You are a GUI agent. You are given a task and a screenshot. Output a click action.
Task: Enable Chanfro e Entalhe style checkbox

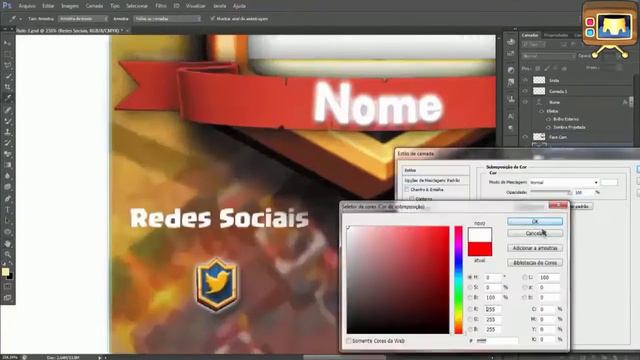tap(407, 190)
